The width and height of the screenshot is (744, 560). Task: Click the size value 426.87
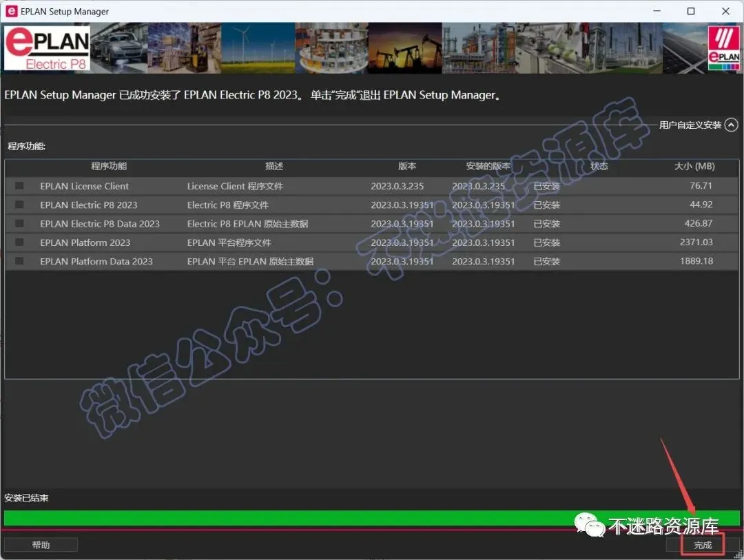[699, 223]
